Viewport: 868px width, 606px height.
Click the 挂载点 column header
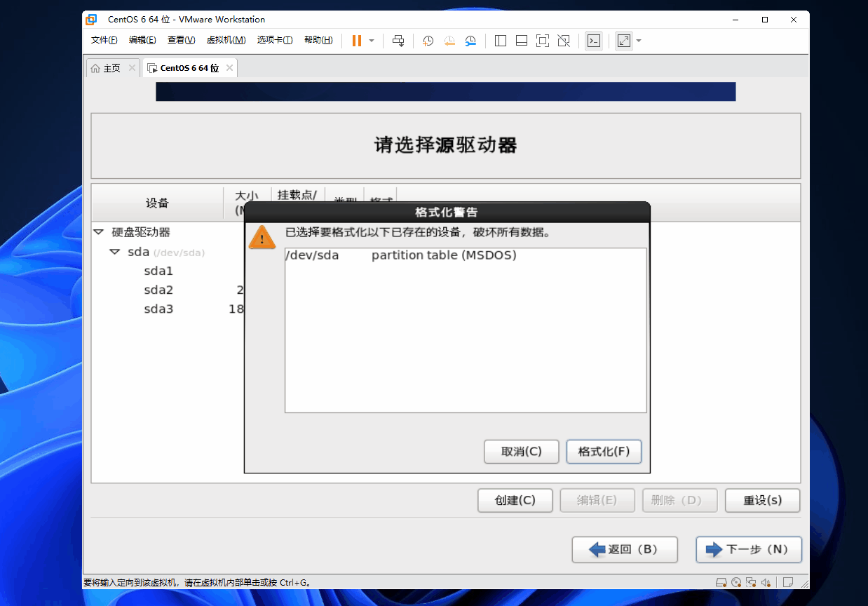click(x=298, y=196)
